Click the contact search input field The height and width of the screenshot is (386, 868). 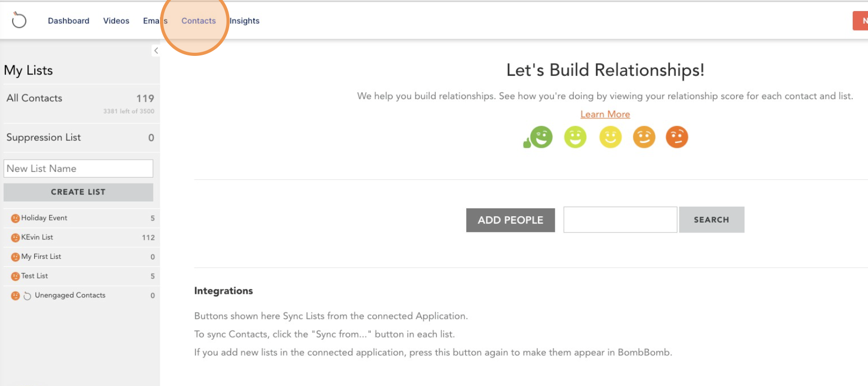pos(620,219)
